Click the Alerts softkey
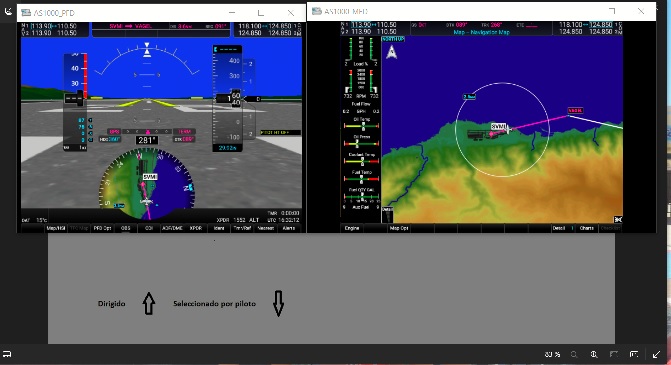Screen dimensions: 671x365 coord(289,228)
